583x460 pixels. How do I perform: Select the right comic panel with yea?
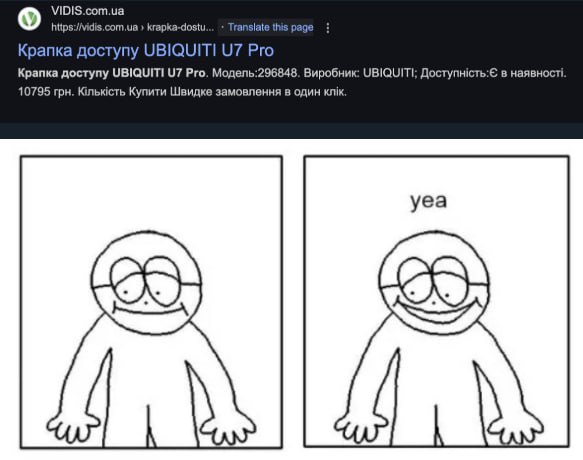[437, 301]
